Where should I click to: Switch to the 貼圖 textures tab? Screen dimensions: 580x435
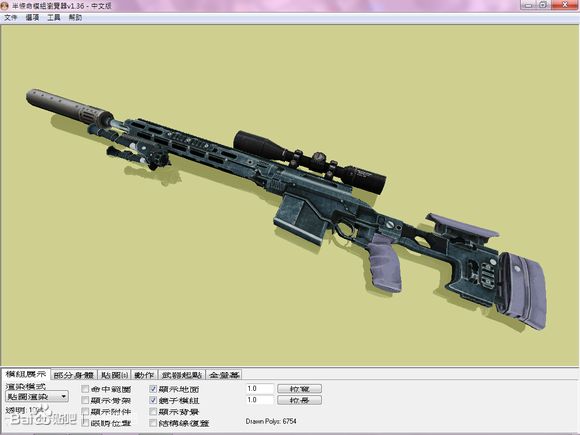114,375
